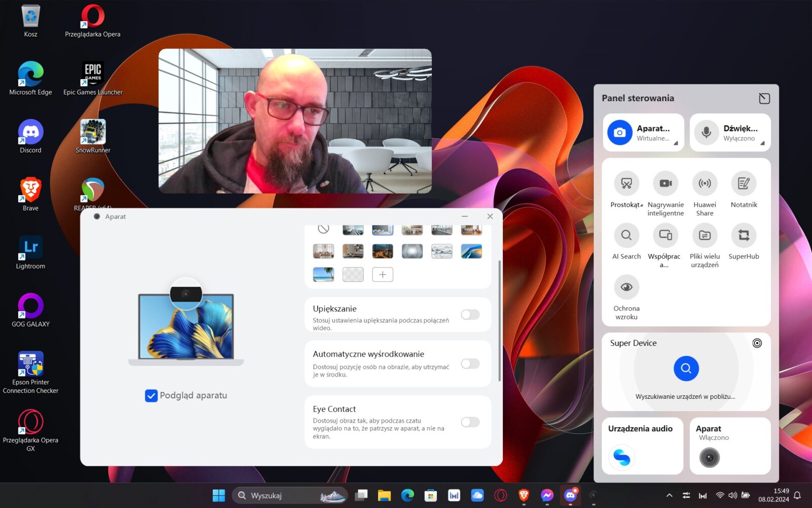
Task: Enable Automatyczne wyśrodkowanie toggle
Action: [470, 364]
